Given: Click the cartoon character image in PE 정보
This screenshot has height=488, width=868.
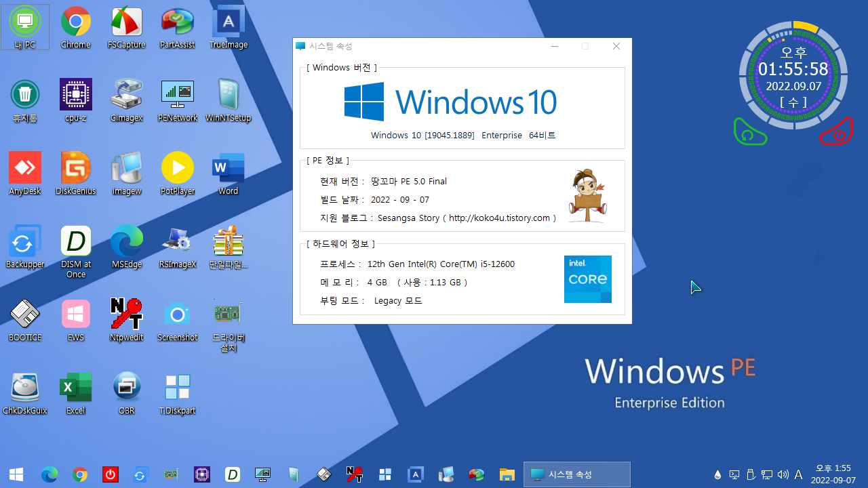Looking at the screenshot, I should (x=587, y=196).
